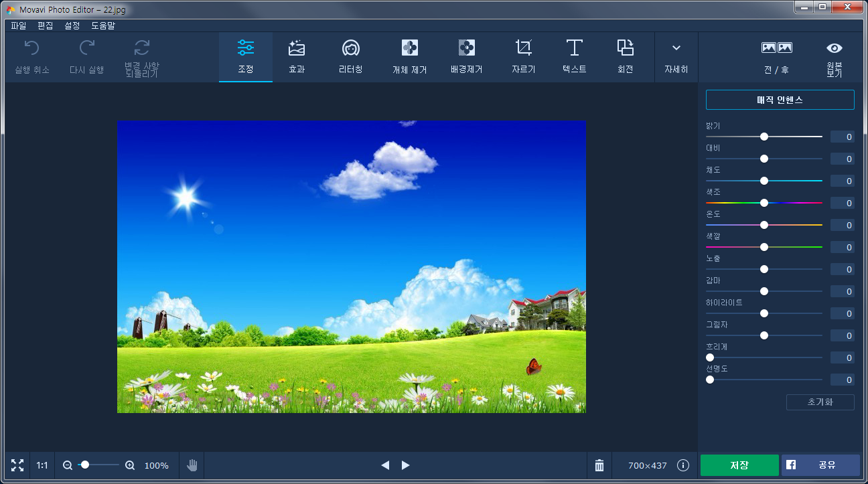Click the 노출 exposure slider

click(x=764, y=269)
